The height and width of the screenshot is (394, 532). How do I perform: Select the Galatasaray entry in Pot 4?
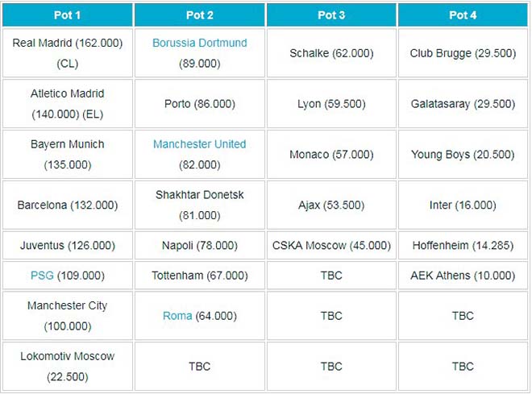point(463,104)
